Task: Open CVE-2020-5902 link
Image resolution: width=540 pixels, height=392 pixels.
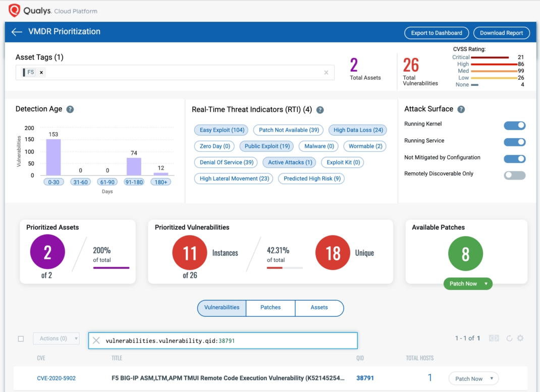Action: click(56, 378)
